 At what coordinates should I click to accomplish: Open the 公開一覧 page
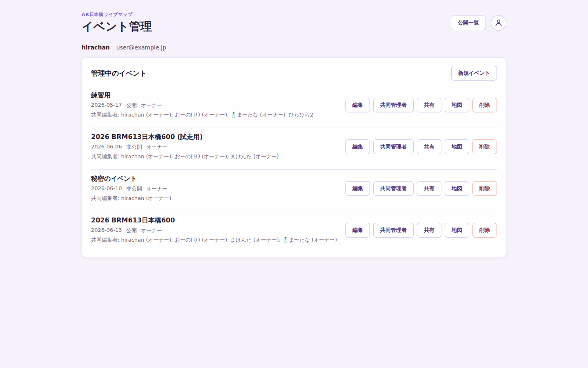(x=468, y=23)
